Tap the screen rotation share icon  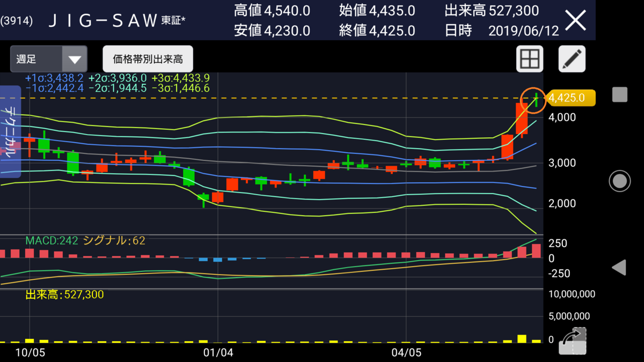click(x=572, y=341)
